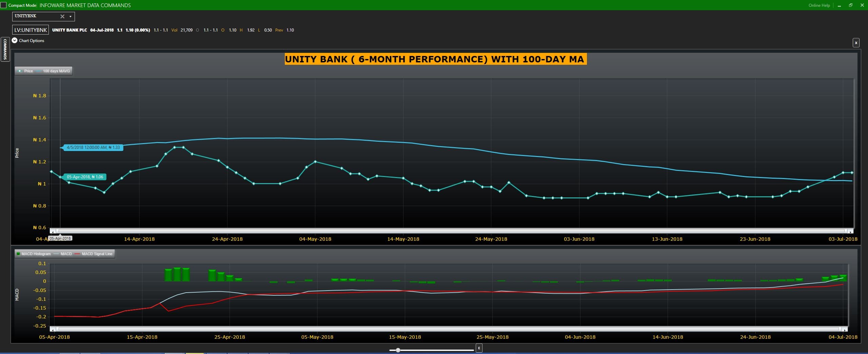Open the UNITYBNK symbol dropdown arrow

(71, 16)
